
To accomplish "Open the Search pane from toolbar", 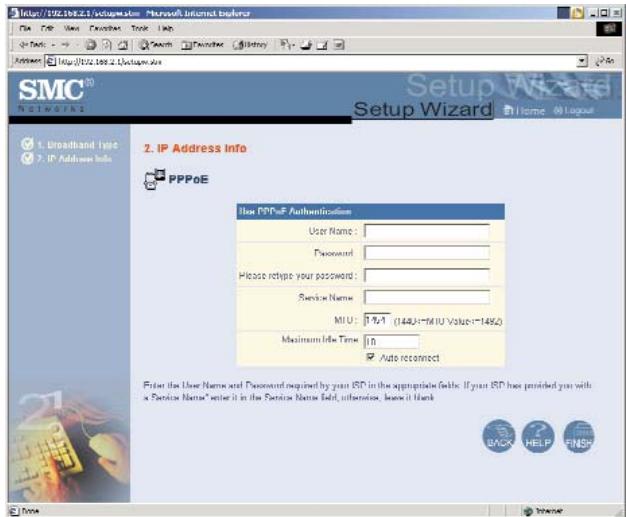I will (155, 45).
